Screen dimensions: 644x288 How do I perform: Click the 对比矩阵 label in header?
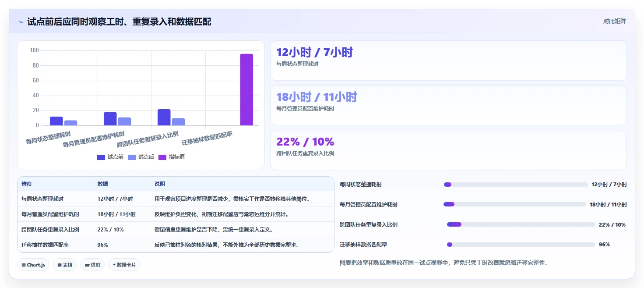coord(615,21)
